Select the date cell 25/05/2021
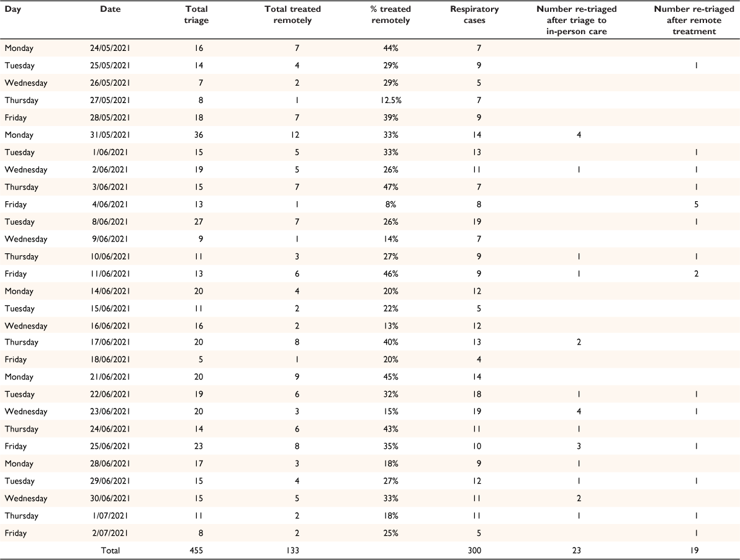The height and width of the screenshot is (560, 740). tap(110, 66)
